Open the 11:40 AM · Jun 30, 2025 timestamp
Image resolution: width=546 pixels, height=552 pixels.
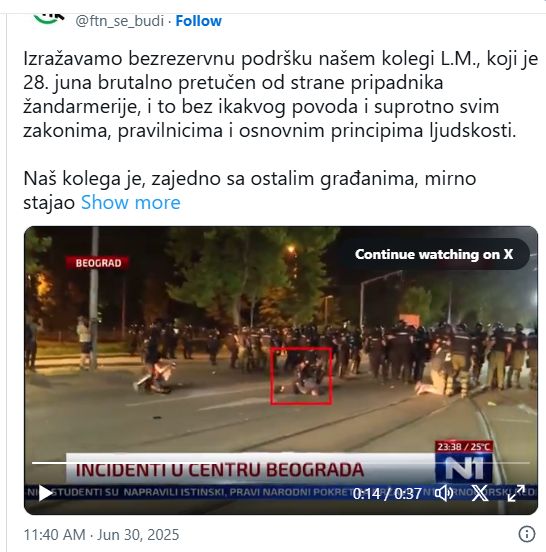pos(101,535)
